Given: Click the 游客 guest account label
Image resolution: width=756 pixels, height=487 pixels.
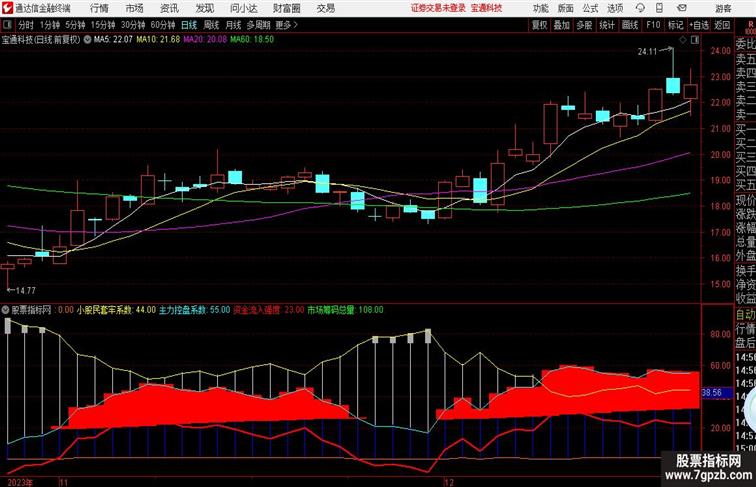Looking at the screenshot, I should point(723,9).
